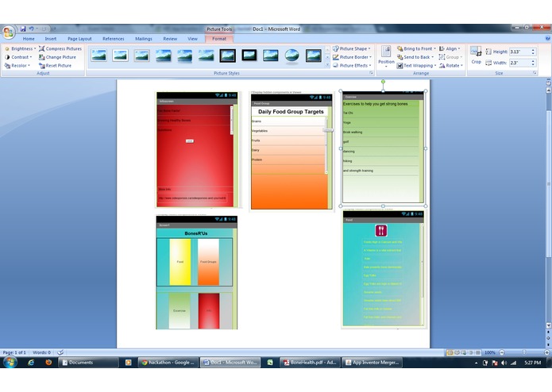
Task: Click the volume icon in system tray
Action: click(504, 363)
